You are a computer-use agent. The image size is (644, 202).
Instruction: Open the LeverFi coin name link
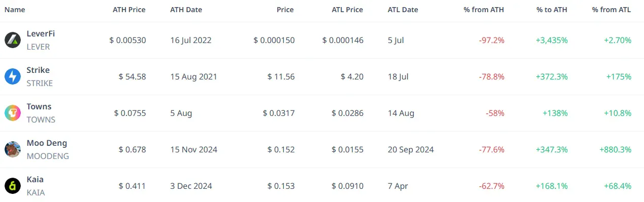[40, 34]
